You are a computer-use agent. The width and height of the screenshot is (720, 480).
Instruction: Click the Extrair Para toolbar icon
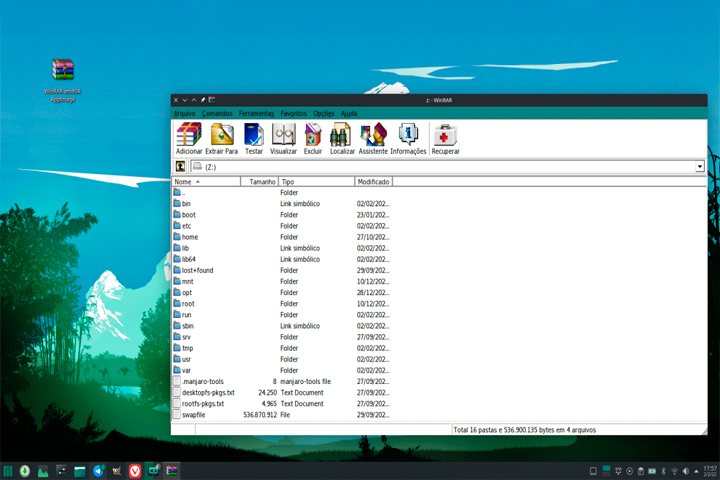tap(221, 138)
